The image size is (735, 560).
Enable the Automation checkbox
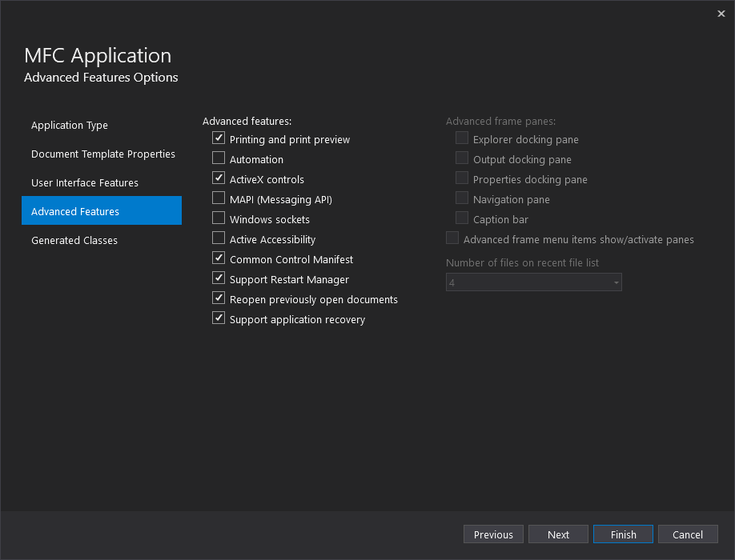tap(219, 158)
